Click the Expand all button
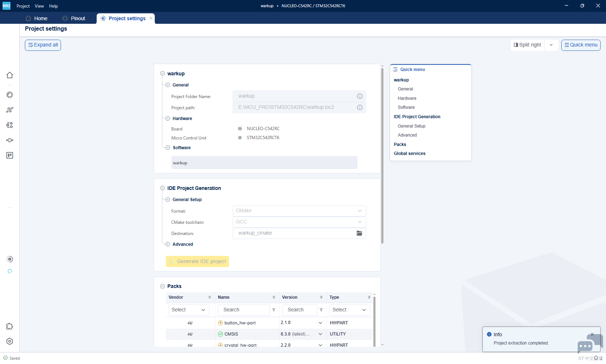 coord(43,45)
